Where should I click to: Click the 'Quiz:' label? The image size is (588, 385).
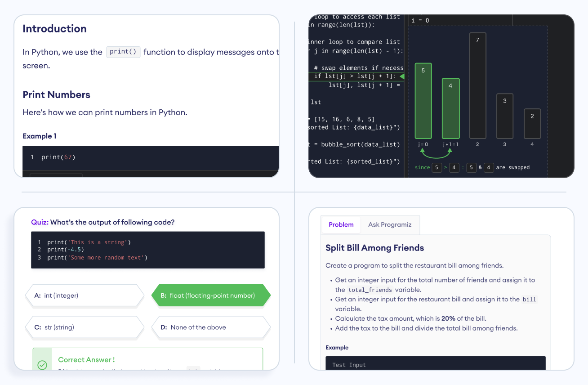(40, 222)
